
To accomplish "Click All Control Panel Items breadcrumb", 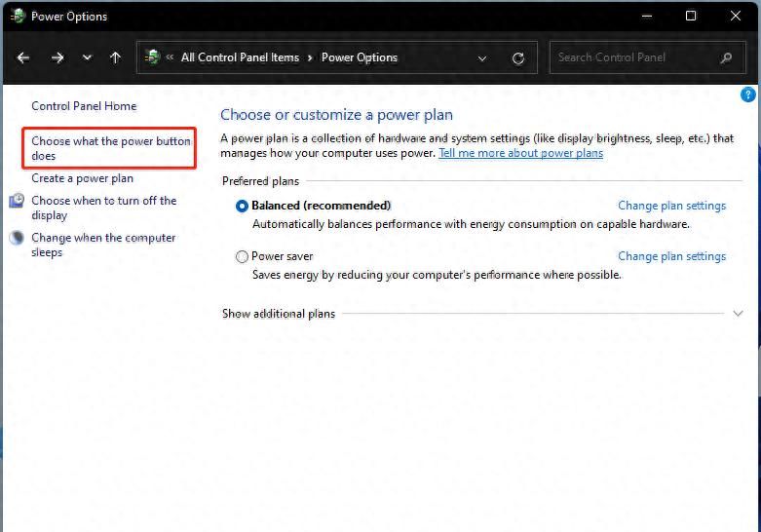I will pyautogui.click(x=240, y=57).
